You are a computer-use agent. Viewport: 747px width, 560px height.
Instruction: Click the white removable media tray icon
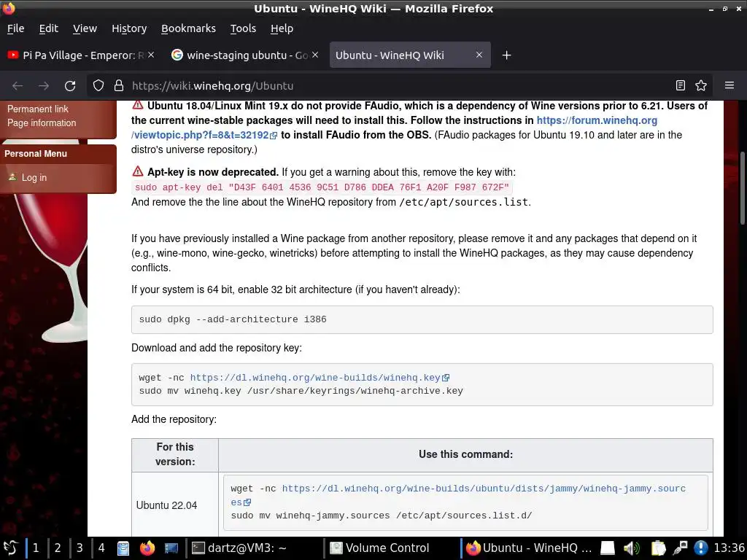click(608, 548)
